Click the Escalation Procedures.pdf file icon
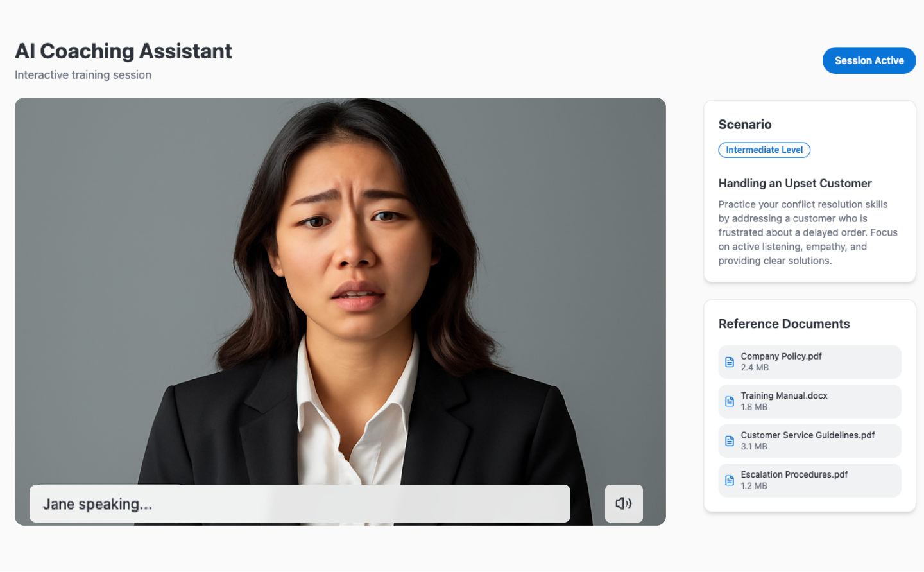Image resolution: width=924 pixels, height=572 pixels. (x=730, y=480)
